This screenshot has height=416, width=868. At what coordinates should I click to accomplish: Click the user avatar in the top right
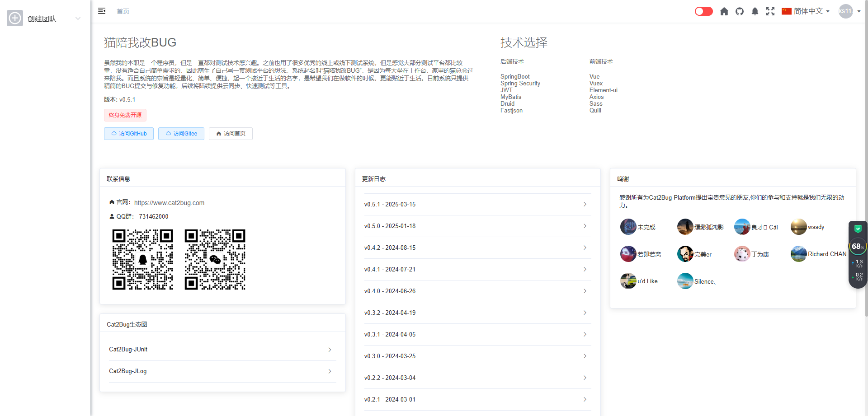click(845, 11)
